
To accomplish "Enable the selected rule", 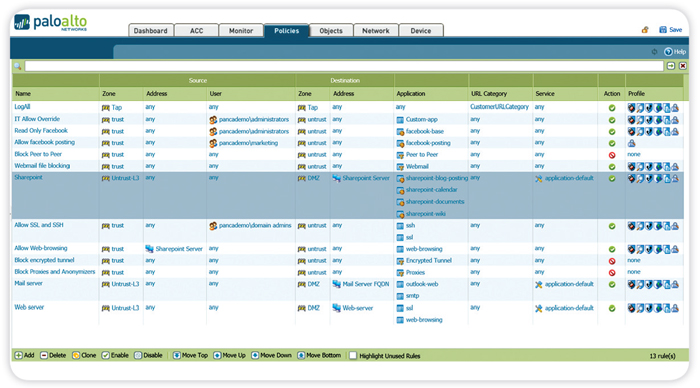I will [115, 355].
